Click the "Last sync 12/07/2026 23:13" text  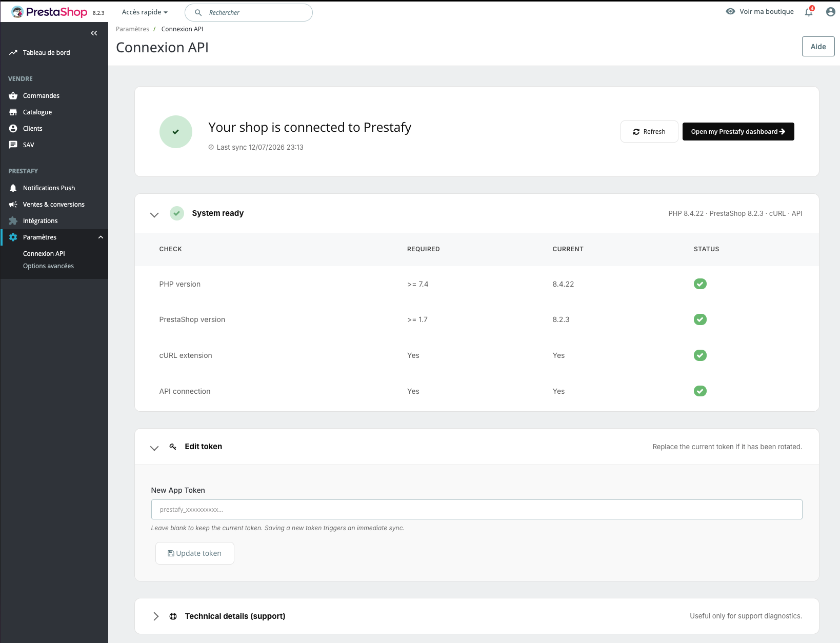pyautogui.click(x=260, y=147)
